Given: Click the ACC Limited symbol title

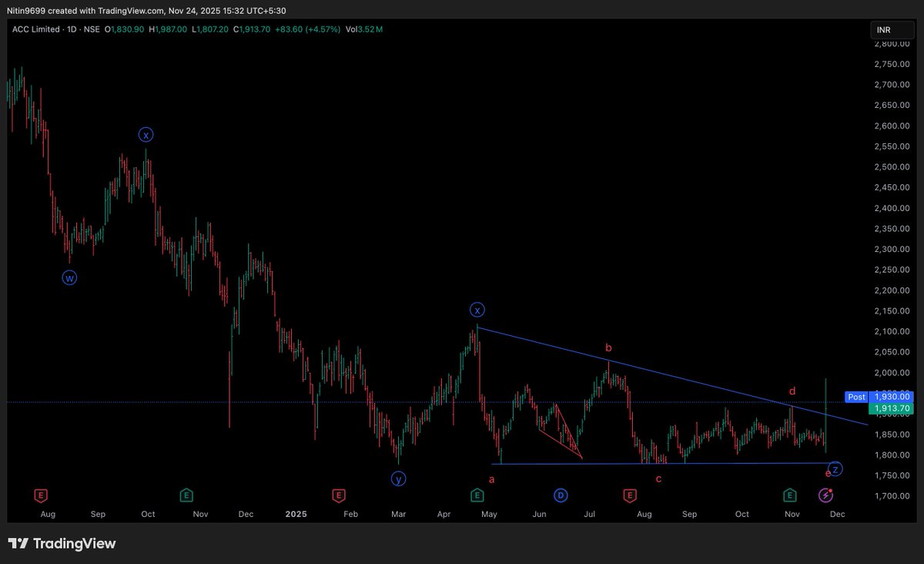Looking at the screenshot, I should click(34, 29).
